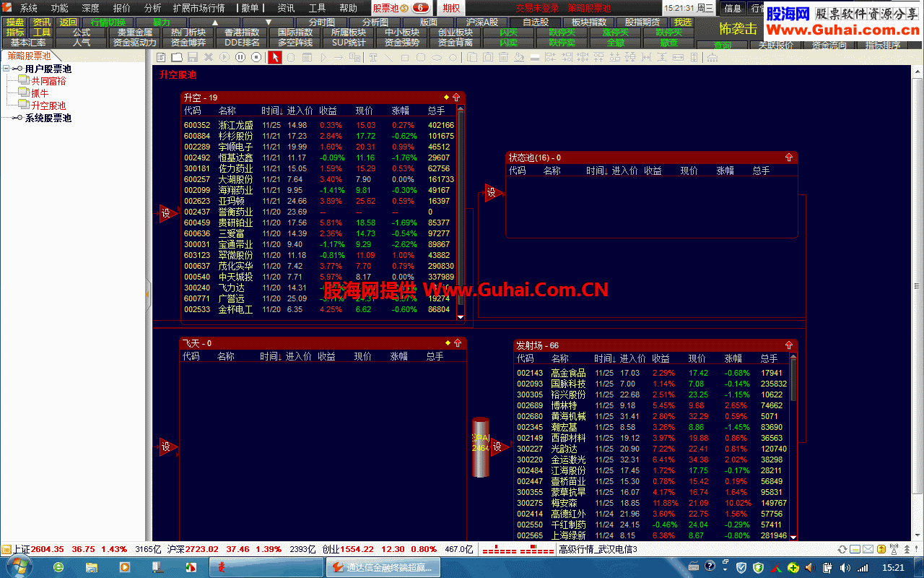This screenshot has width=924, height=578.
Task: Click the 设 triangle beside 飞天 panel
Action: tap(167, 447)
